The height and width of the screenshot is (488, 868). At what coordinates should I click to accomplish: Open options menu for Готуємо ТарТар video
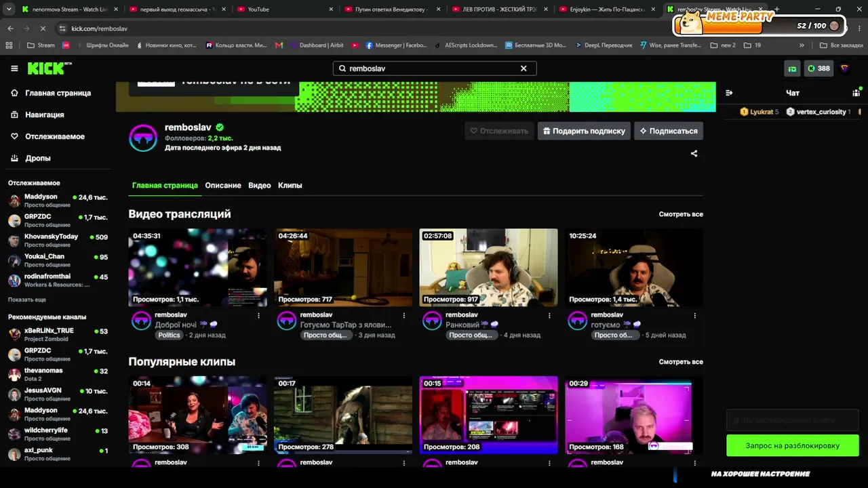pyautogui.click(x=404, y=316)
